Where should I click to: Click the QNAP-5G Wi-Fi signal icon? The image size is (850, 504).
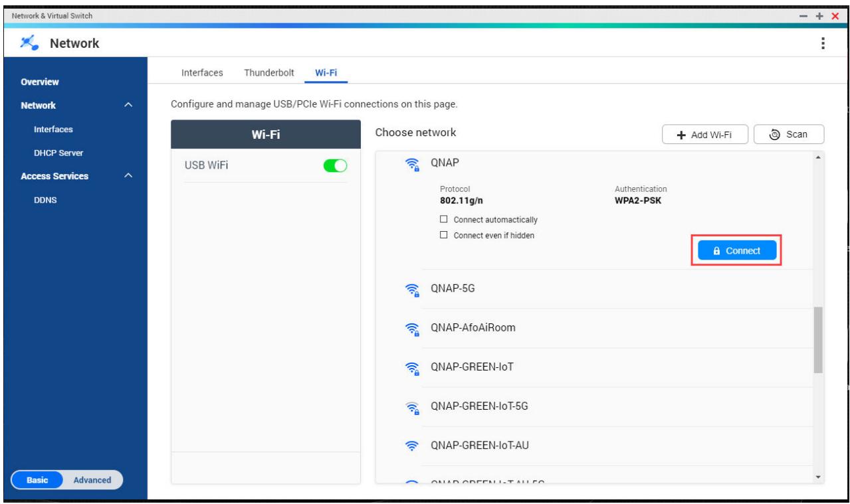click(413, 290)
